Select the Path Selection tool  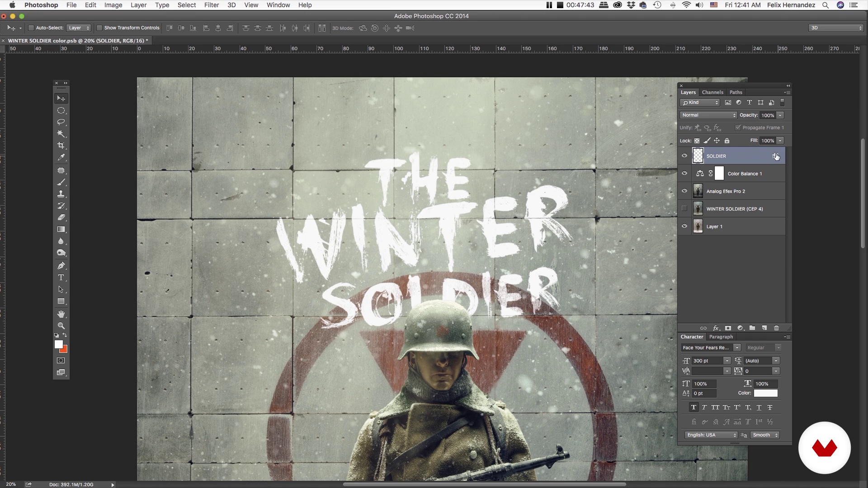point(61,289)
